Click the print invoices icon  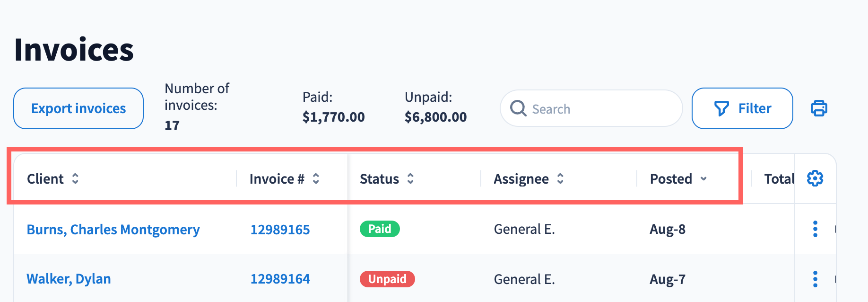(819, 108)
